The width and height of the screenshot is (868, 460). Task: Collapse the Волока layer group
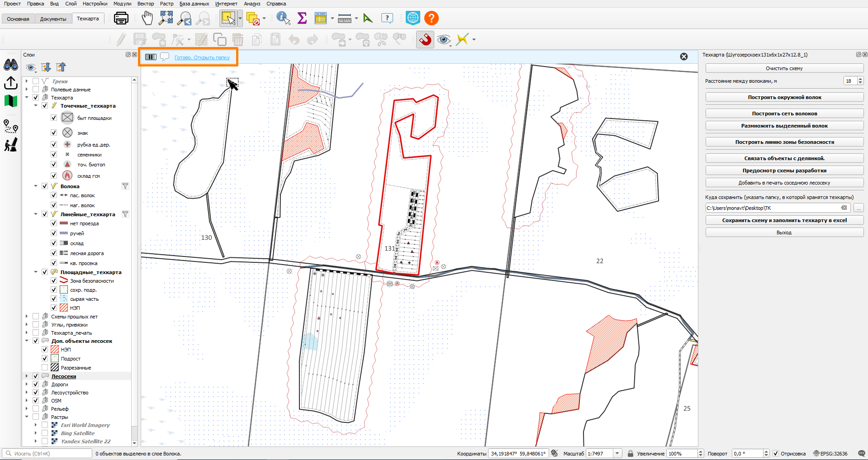tap(36, 186)
